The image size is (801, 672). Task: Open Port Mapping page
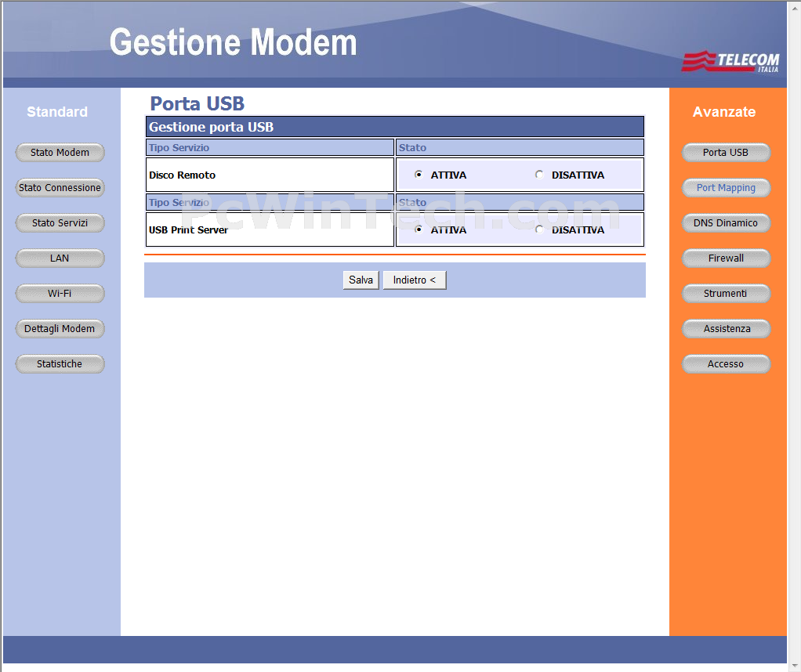726,187
